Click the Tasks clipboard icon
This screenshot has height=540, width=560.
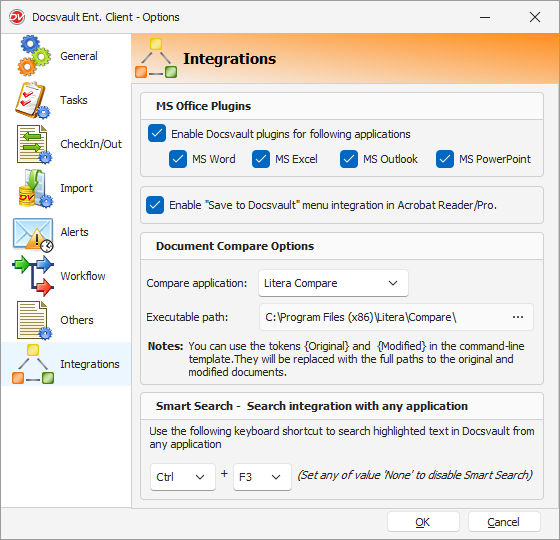[32, 100]
